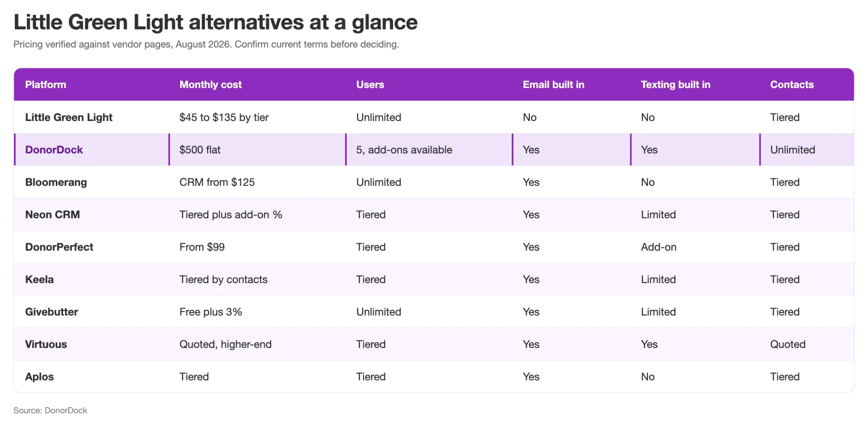The image size is (868, 427).
Task: Click the Tiered monthly cost cell for Aplos
Action: 194,377
